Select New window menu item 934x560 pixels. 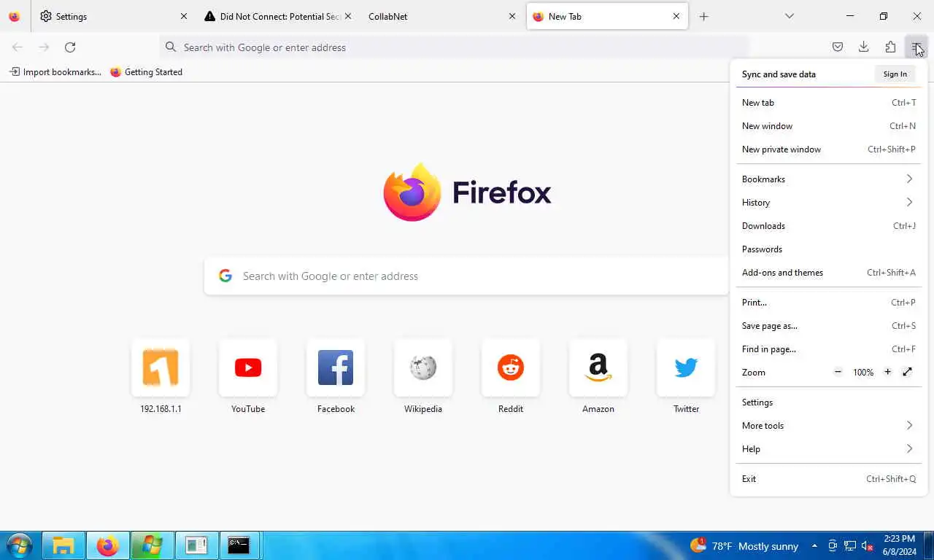coord(829,126)
